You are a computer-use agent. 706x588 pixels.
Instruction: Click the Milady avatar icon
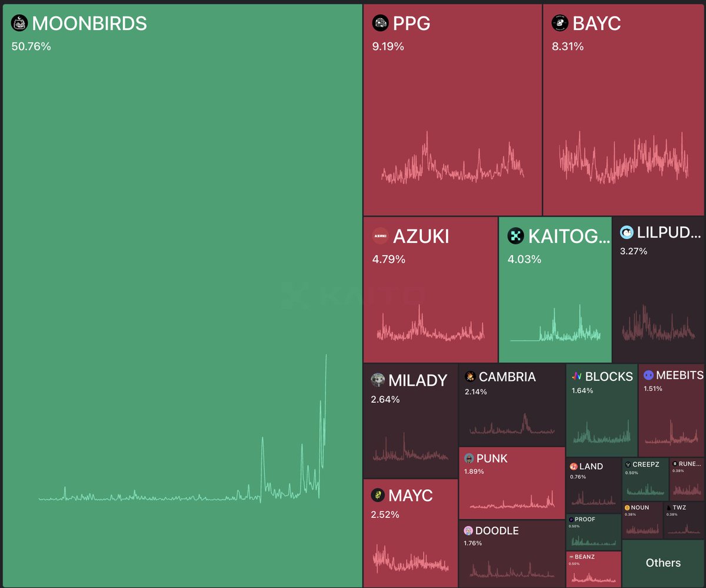378,380
